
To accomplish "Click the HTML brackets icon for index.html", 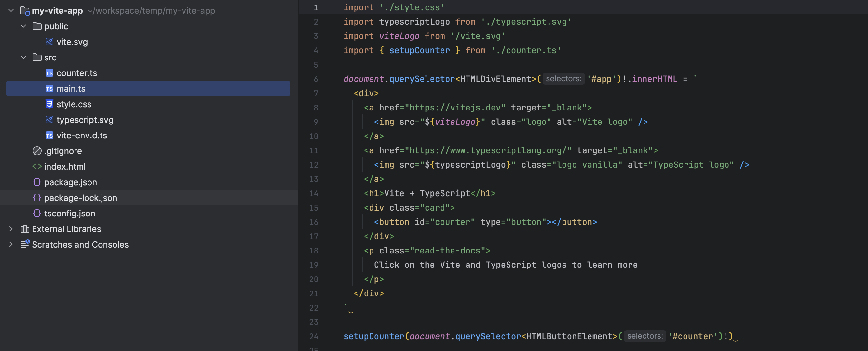I will pos(37,167).
